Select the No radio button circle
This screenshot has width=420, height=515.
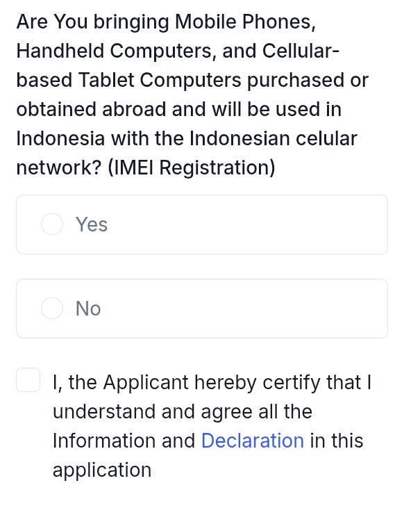[x=52, y=309]
